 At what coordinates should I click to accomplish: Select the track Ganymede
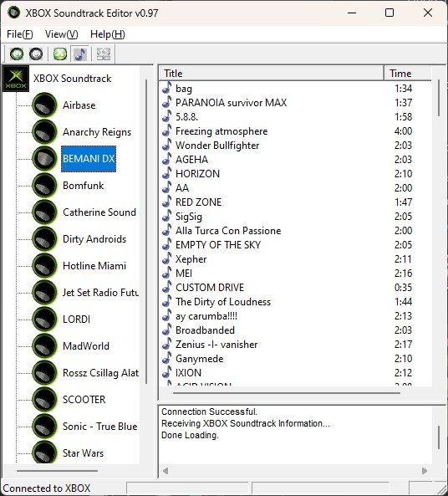point(200,359)
